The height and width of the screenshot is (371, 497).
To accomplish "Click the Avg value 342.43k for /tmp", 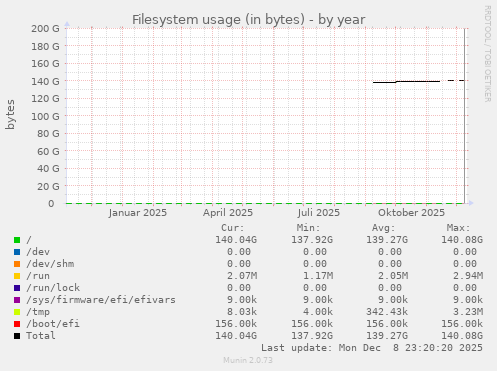I will point(387,312).
